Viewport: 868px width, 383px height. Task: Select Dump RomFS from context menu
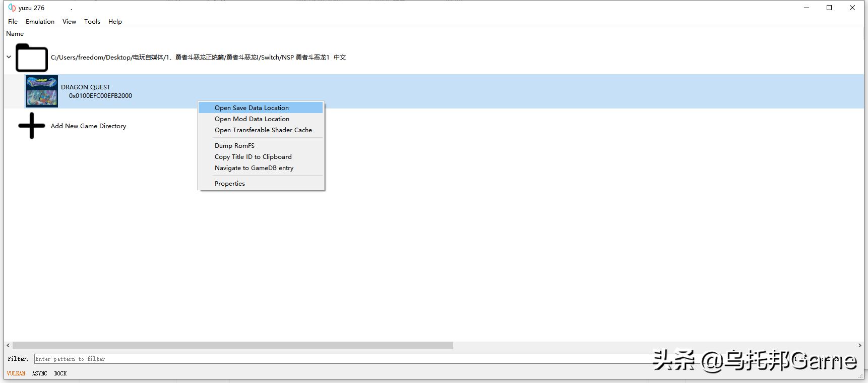[x=261, y=146]
